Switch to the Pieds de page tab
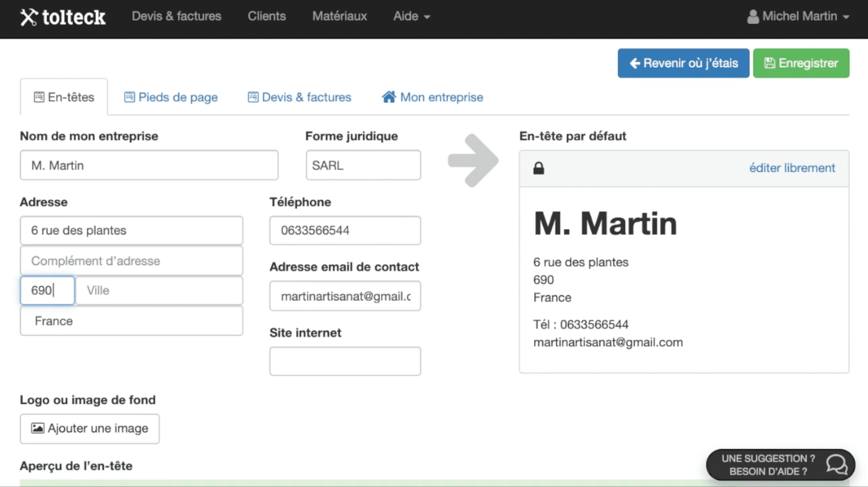Viewport: 868px width, 487px height. (171, 97)
